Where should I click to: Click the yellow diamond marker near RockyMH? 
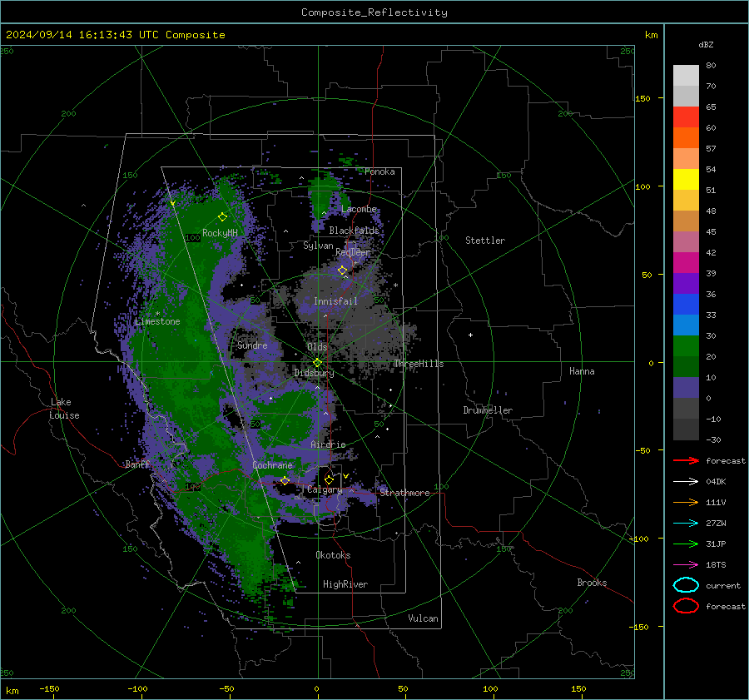click(x=222, y=217)
